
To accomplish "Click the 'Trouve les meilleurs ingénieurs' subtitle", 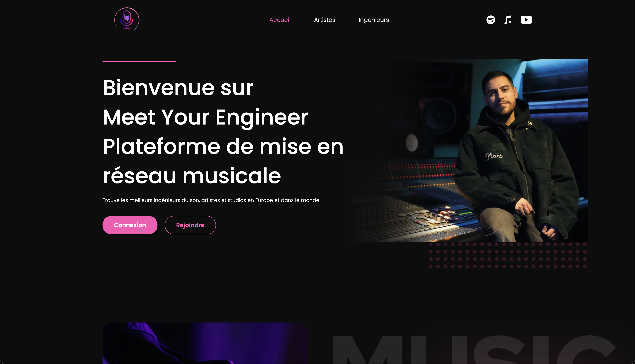I will (x=211, y=200).
